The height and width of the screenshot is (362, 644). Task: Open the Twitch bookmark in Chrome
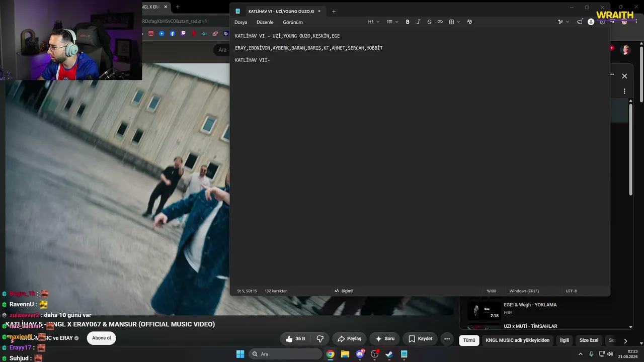[183, 34]
